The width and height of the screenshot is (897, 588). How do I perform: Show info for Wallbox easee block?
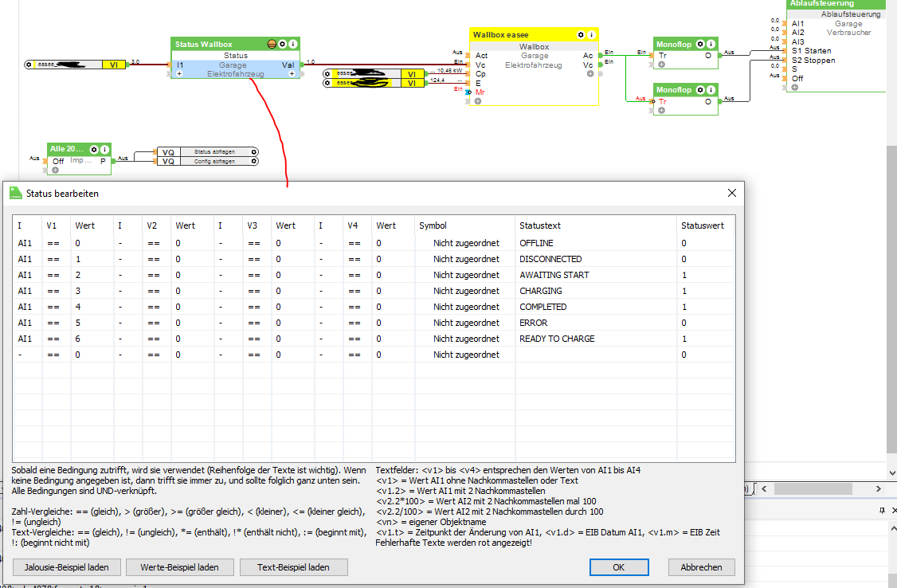click(592, 35)
